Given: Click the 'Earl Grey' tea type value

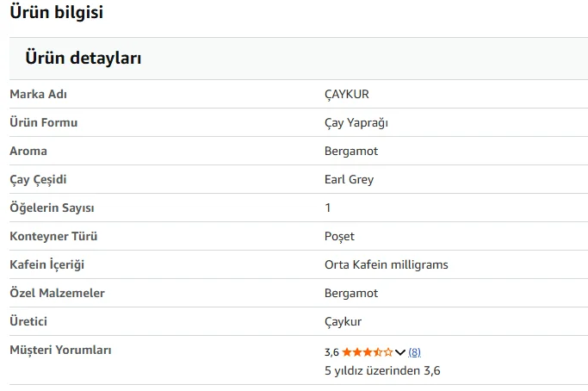Looking at the screenshot, I should 350,179.
